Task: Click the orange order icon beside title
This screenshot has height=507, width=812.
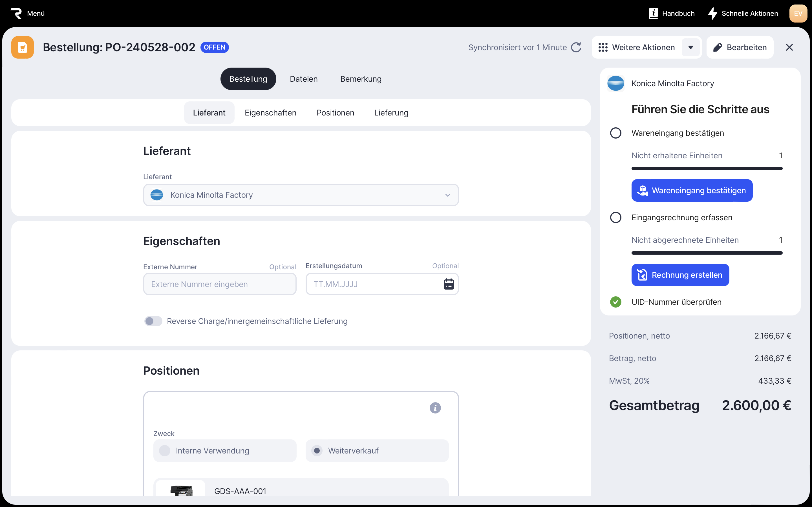Action: pos(23,47)
